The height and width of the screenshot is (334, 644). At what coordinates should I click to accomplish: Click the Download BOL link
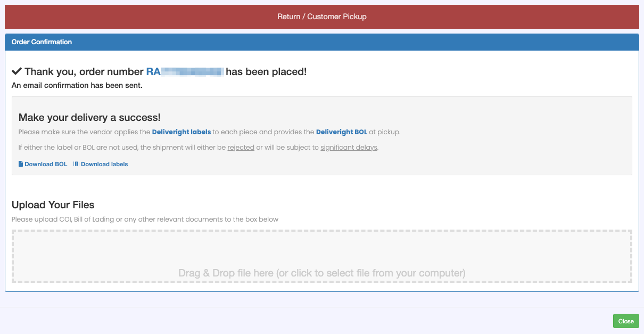click(43, 164)
